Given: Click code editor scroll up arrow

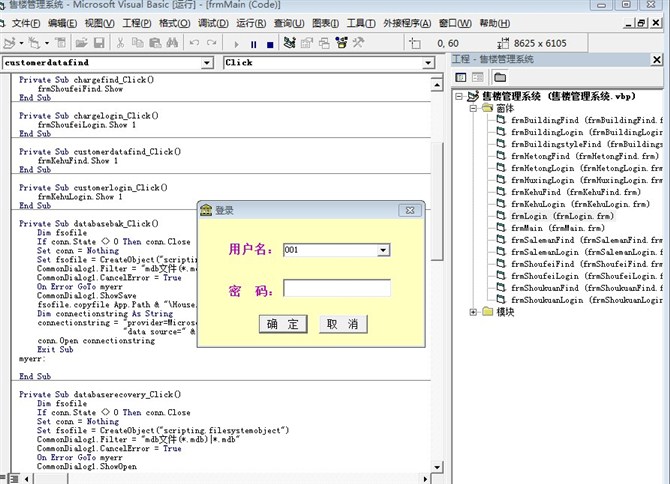Looking at the screenshot, I should (x=437, y=85).
